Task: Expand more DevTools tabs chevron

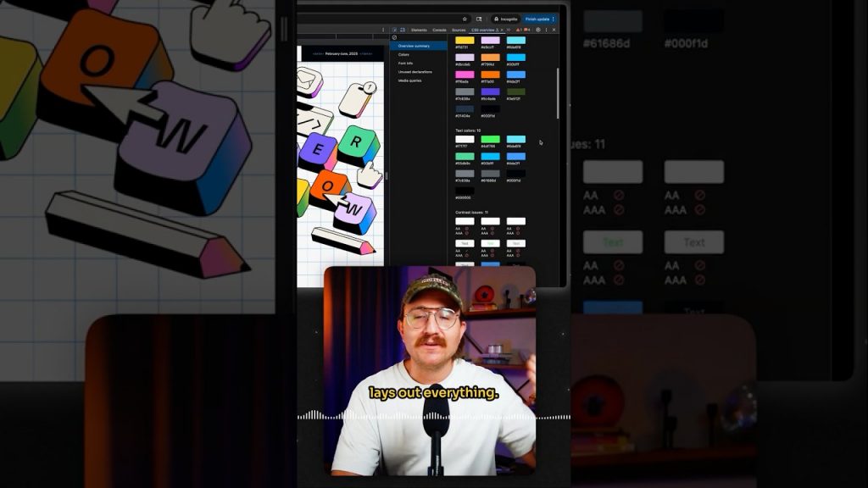Action: click(x=509, y=30)
